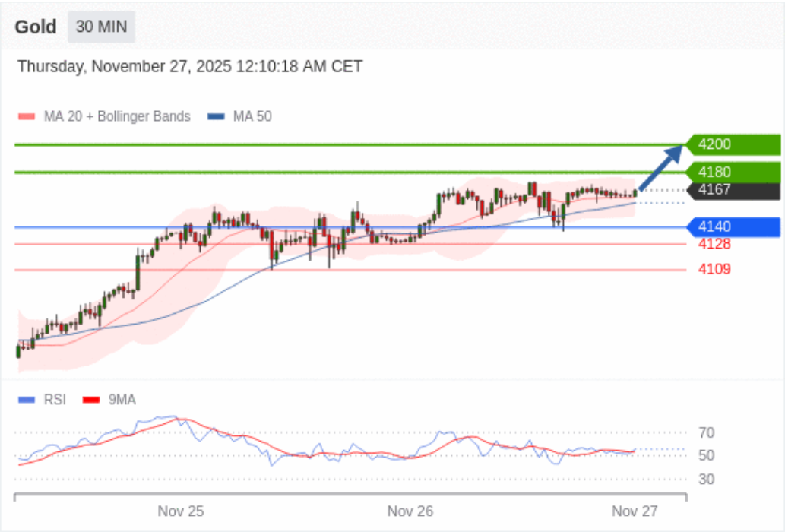Image resolution: width=785 pixels, height=532 pixels.
Task: Click the 'RSI' legend label
Action: click(55, 400)
